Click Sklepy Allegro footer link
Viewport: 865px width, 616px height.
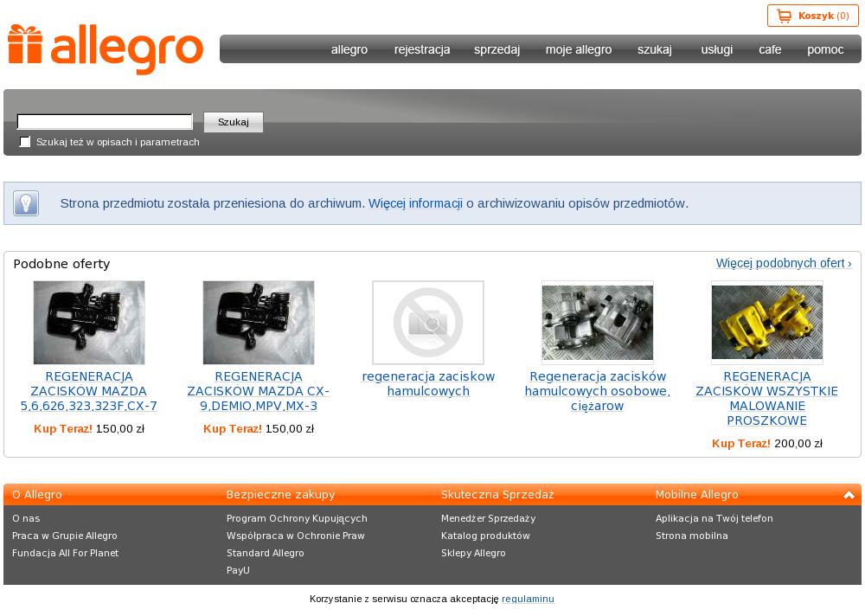(x=473, y=553)
